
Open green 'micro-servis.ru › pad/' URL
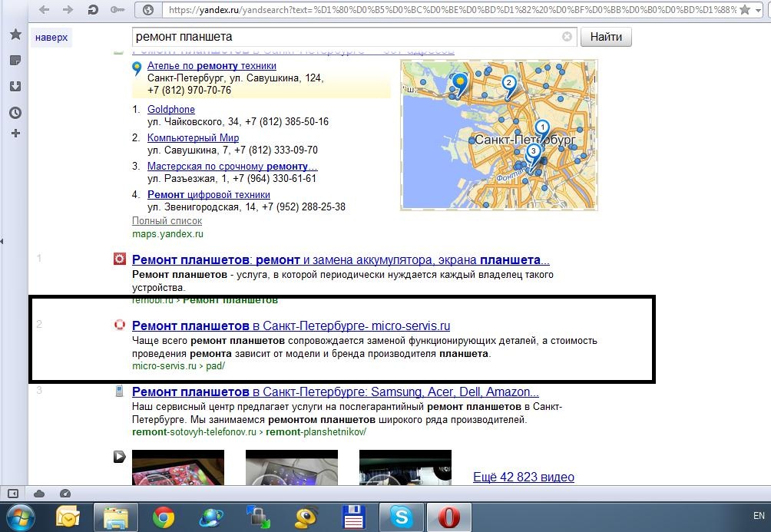click(178, 366)
